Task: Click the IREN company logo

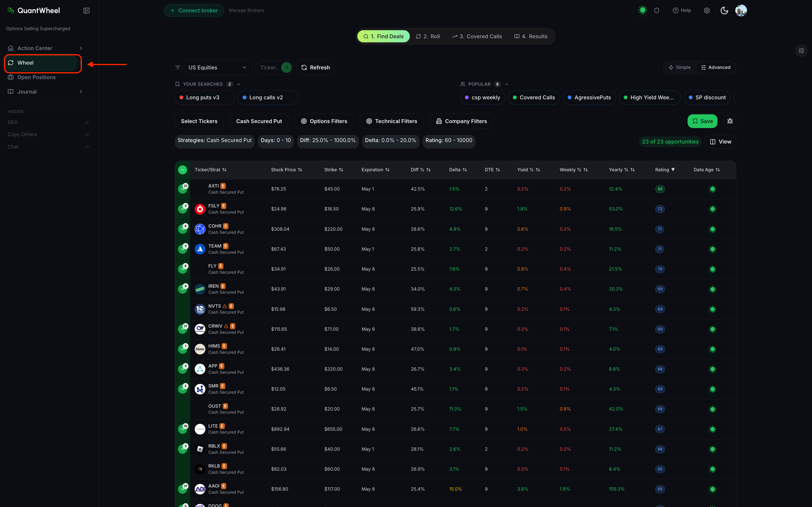Action: click(200, 289)
